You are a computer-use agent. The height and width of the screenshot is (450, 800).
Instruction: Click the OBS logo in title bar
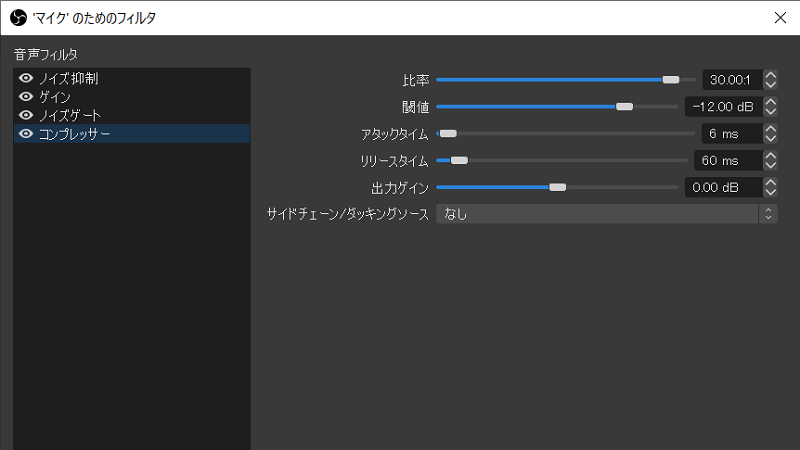18,18
